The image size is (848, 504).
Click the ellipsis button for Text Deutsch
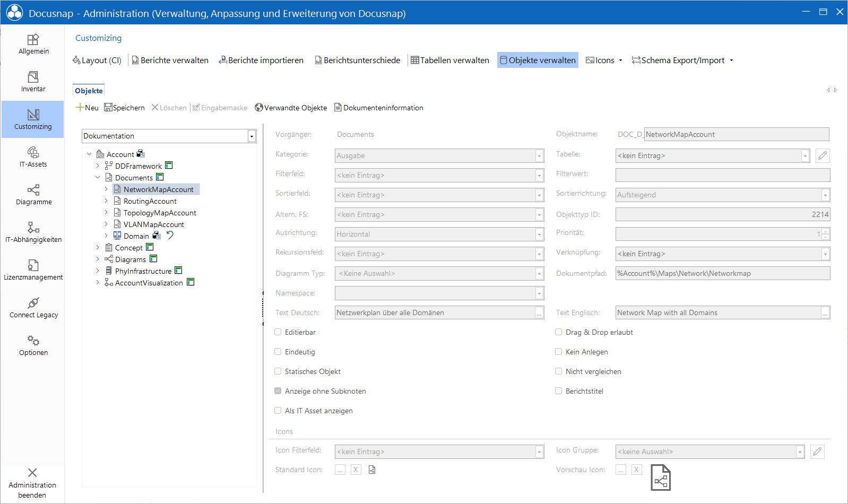tap(539, 313)
